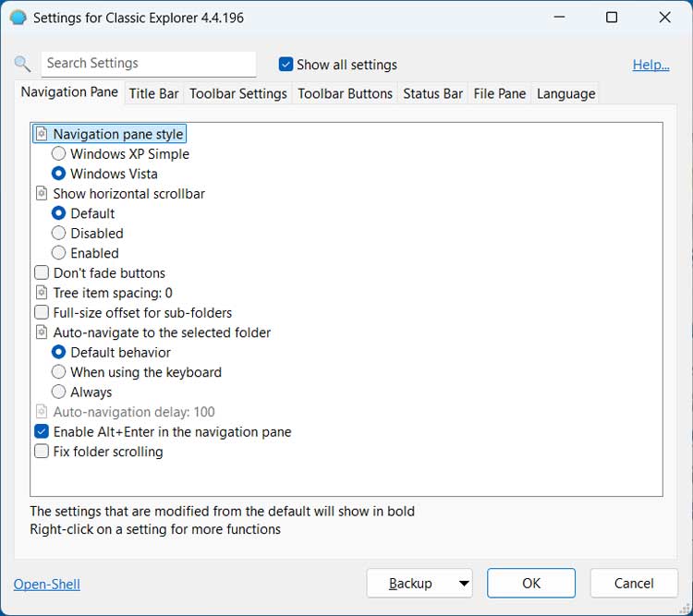Enable Fix folder scrolling checkbox
This screenshot has height=616, width=693.
click(x=42, y=452)
